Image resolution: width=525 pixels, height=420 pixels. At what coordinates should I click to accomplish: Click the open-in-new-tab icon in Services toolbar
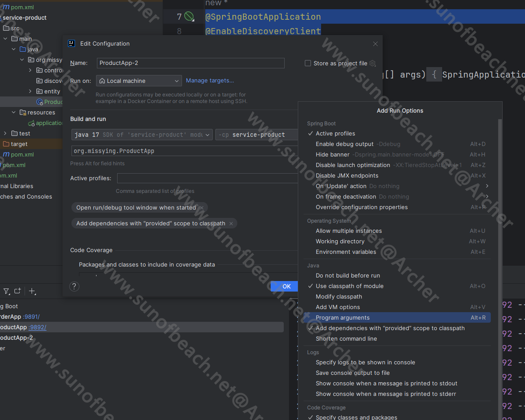coord(18,291)
